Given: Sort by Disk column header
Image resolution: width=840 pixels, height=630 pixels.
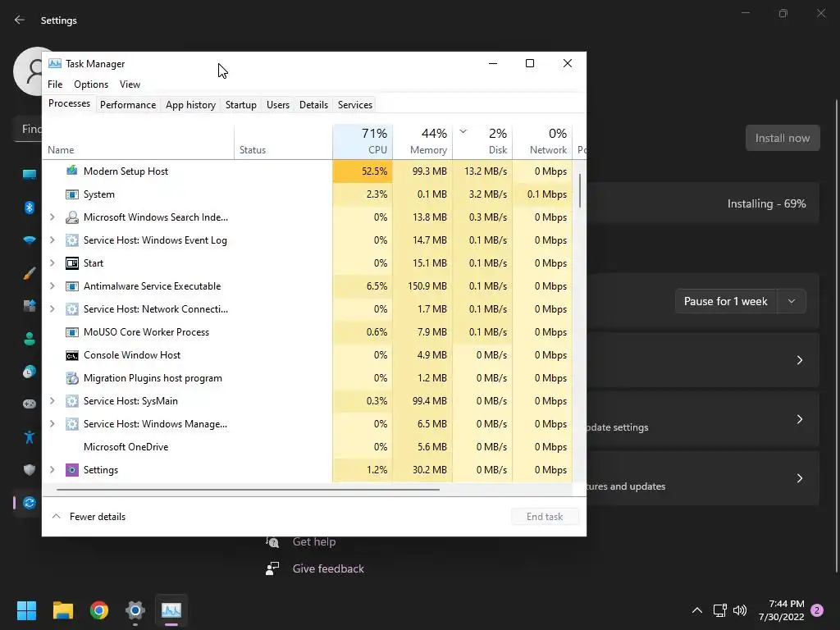Looking at the screenshot, I should (x=482, y=141).
